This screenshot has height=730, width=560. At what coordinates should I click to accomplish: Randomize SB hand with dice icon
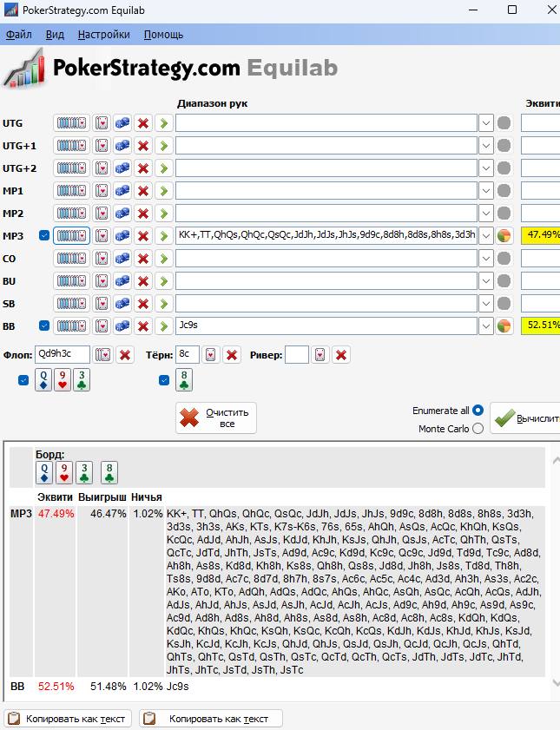pos(122,304)
